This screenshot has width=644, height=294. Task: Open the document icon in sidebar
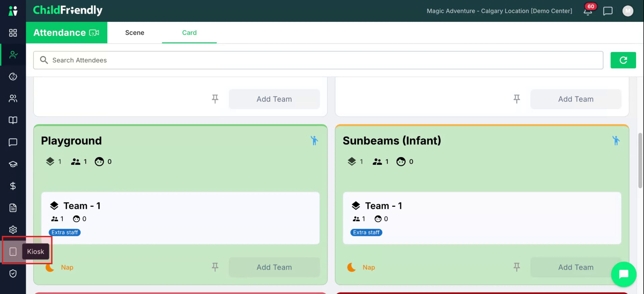(x=13, y=208)
